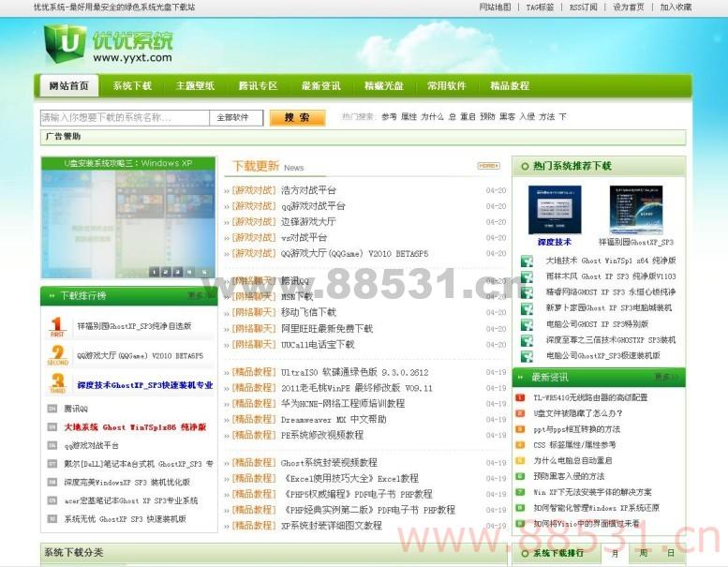
Task: Switch ranking to 月 tab
Action: tap(616, 554)
